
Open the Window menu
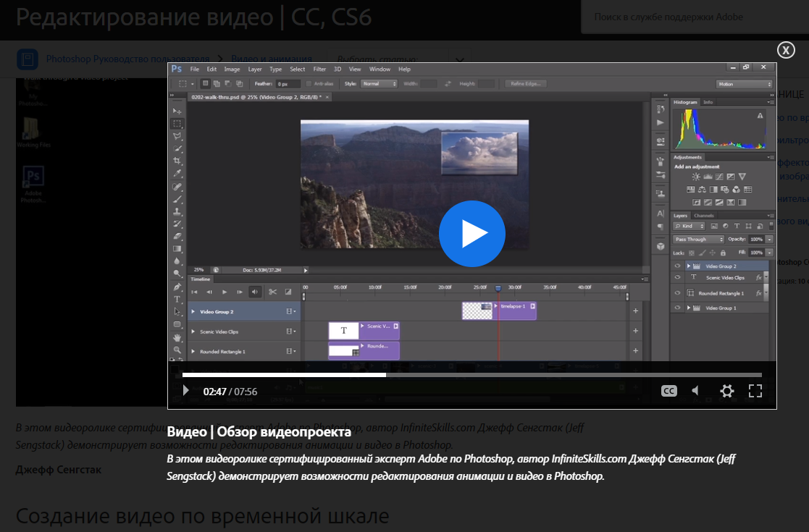(380, 69)
